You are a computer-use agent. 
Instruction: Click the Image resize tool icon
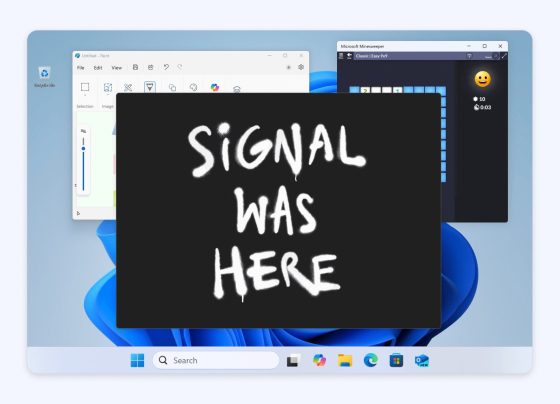click(x=108, y=87)
